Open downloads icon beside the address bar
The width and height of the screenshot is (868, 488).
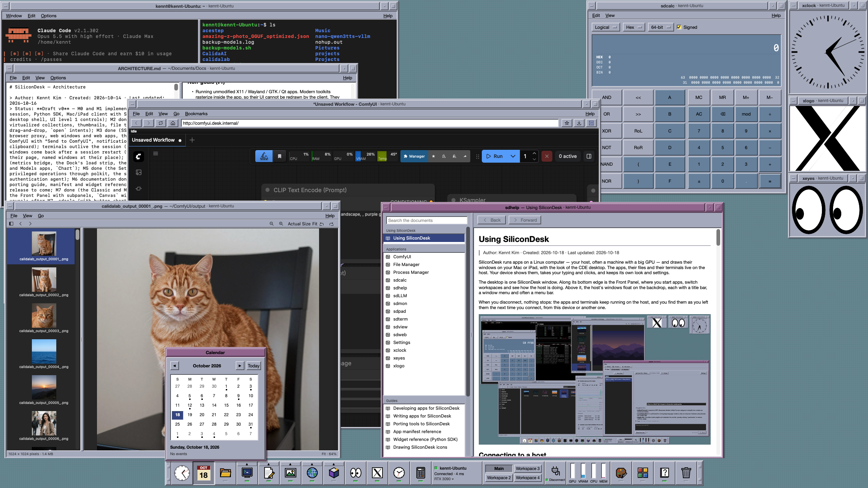click(x=579, y=123)
